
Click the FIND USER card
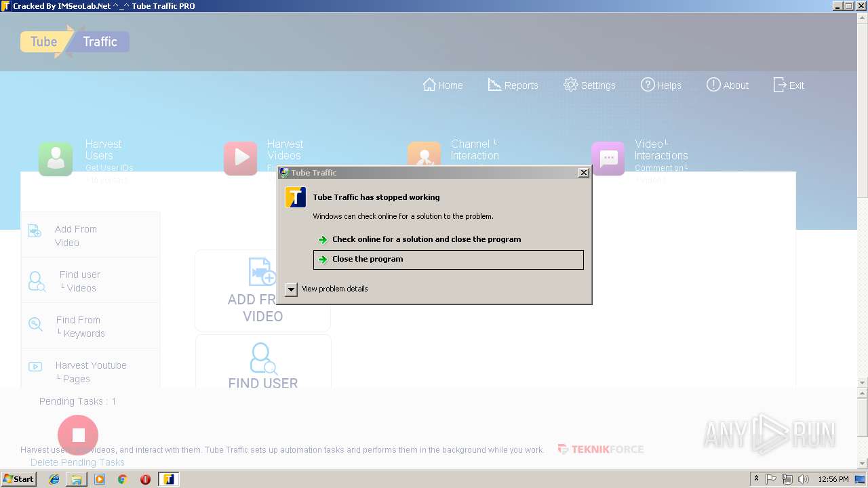click(263, 362)
